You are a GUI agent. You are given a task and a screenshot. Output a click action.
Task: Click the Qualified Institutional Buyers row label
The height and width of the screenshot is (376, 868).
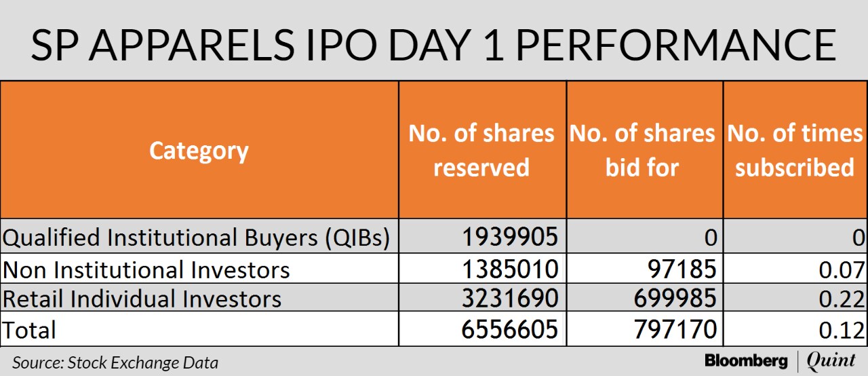pyautogui.click(x=197, y=237)
